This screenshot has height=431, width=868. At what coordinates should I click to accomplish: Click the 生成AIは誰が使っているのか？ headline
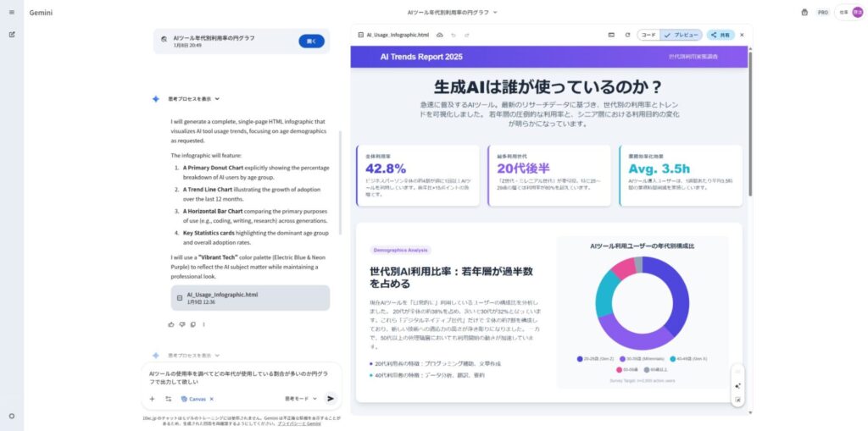(548, 87)
